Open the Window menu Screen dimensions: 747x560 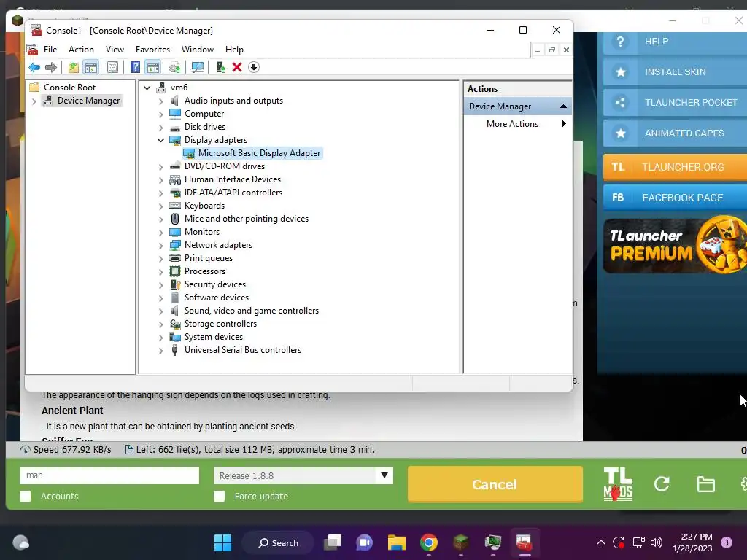(197, 50)
